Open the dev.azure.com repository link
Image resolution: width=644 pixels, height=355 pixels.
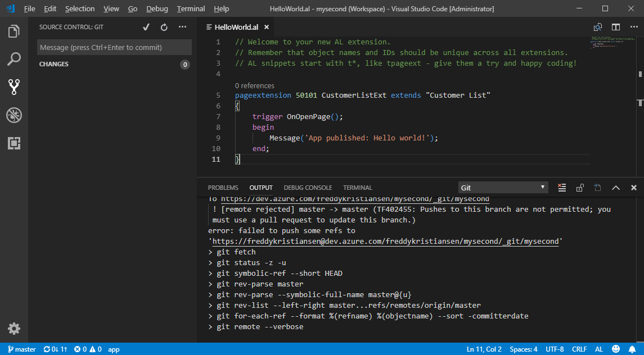pos(354,199)
